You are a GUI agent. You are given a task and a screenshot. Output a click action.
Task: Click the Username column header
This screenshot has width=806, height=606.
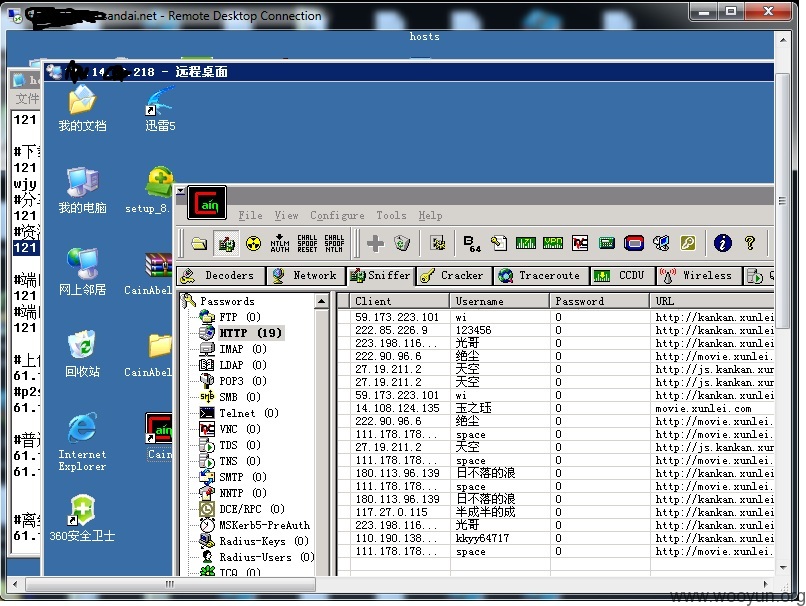point(500,301)
